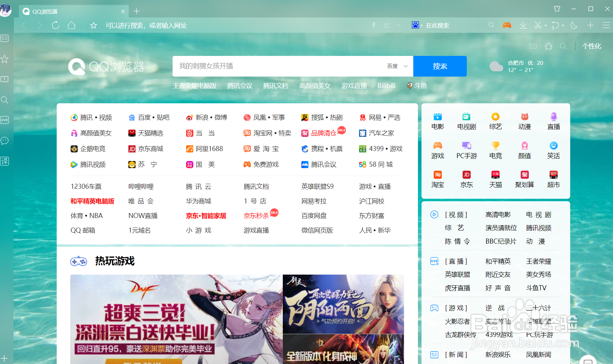Open translate icon in left sidebar
Viewport: 613px width, 364px height.
coord(5,161)
